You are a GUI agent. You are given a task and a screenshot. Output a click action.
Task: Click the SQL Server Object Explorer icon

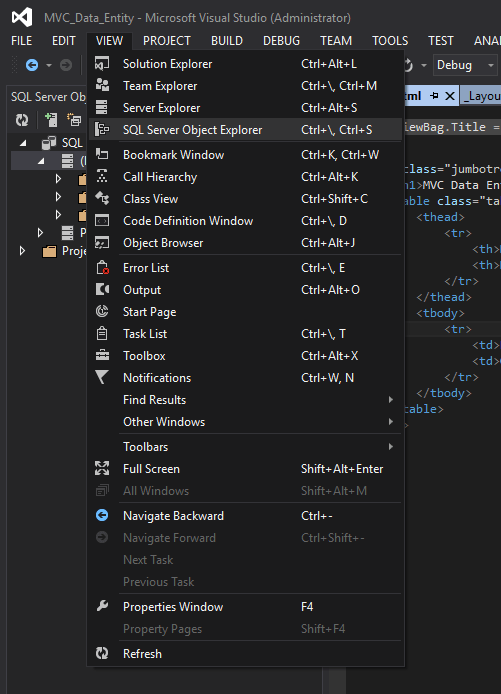[x=102, y=129]
